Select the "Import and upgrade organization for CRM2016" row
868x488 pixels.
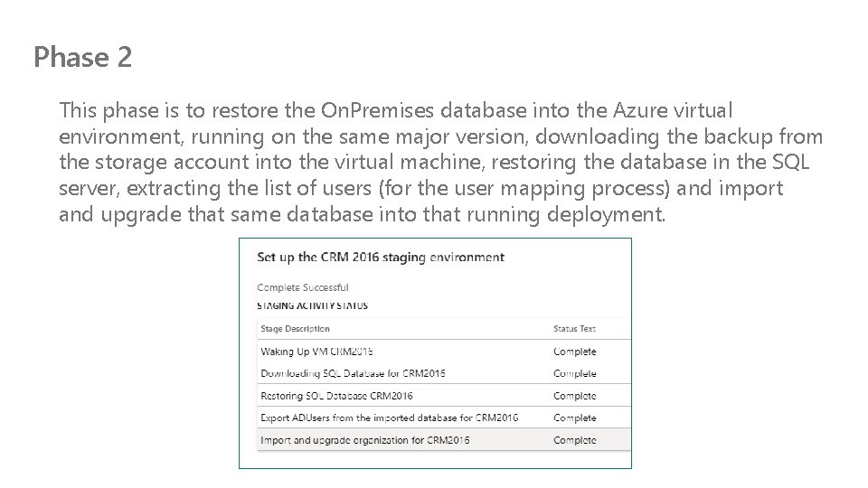pos(364,440)
